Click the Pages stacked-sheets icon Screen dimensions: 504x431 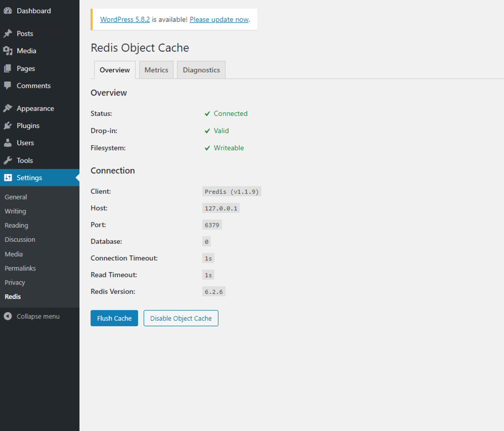pos(8,68)
